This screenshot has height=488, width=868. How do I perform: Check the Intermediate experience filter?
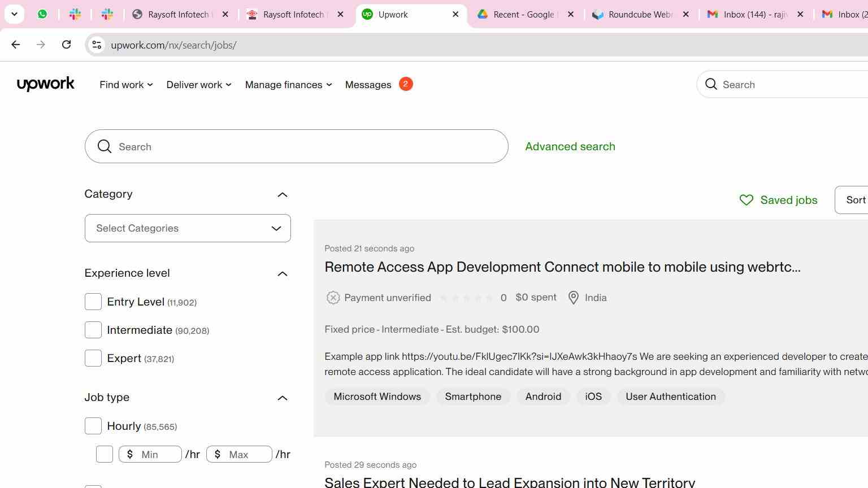pos(93,330)
